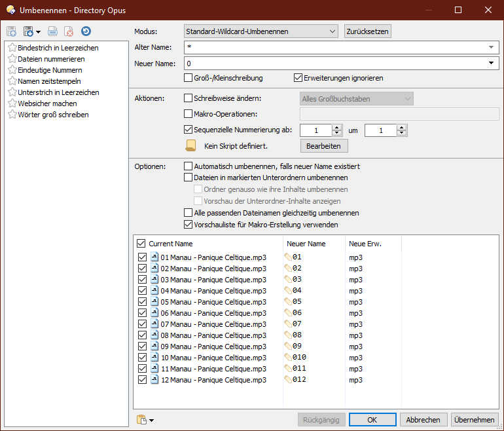Enable Automatisch umbenennen, falls neuer Name existiert
This screenshot has width=504, height=431.
(188, 166)
